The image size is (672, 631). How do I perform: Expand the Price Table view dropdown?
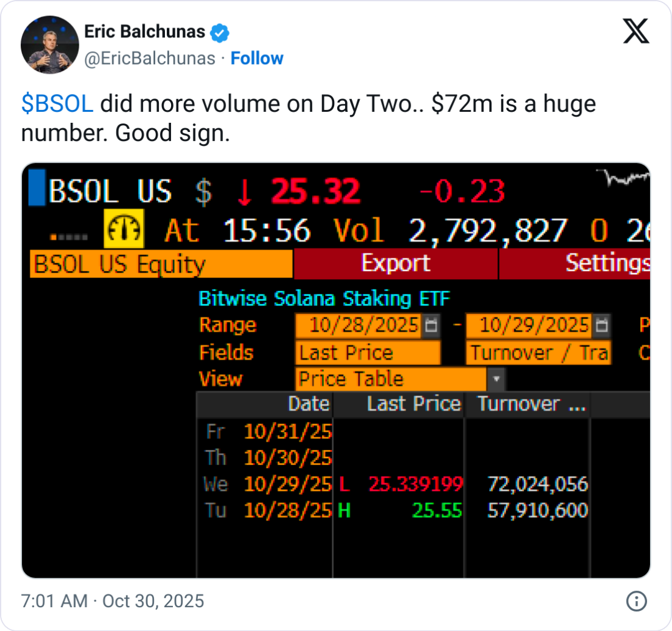coord(496,379)
